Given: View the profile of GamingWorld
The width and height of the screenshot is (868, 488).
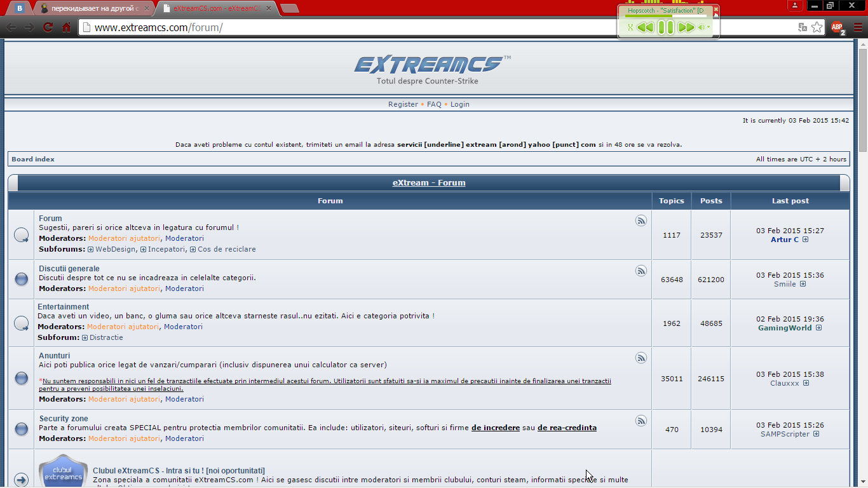Looking at the screenshot, I should click(x=785, y=328).
